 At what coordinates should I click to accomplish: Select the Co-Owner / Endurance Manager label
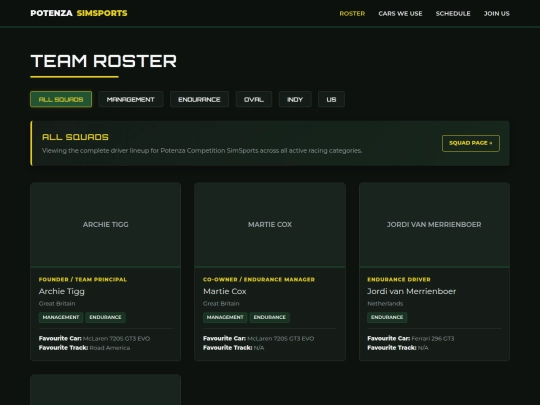point(259,279)
